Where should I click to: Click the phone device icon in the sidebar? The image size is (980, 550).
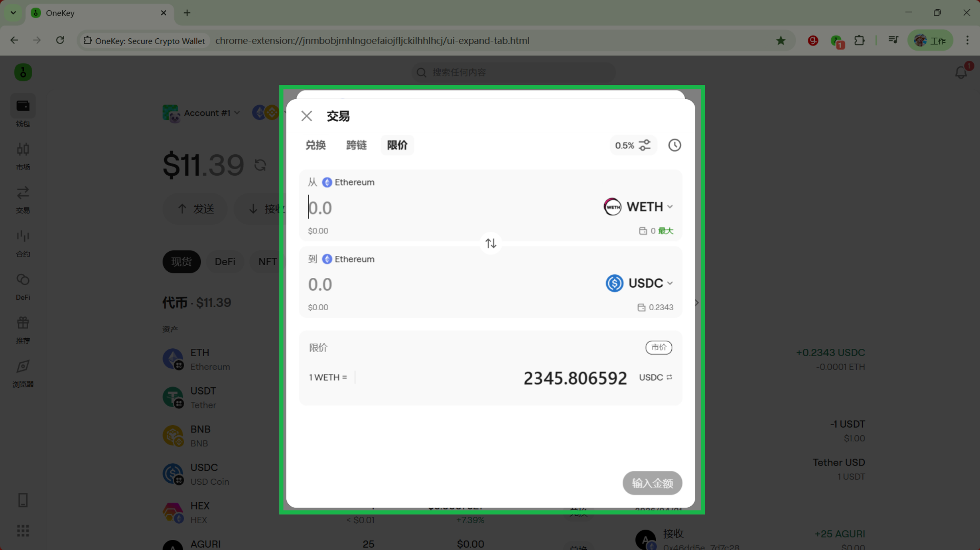pos(23,500)
